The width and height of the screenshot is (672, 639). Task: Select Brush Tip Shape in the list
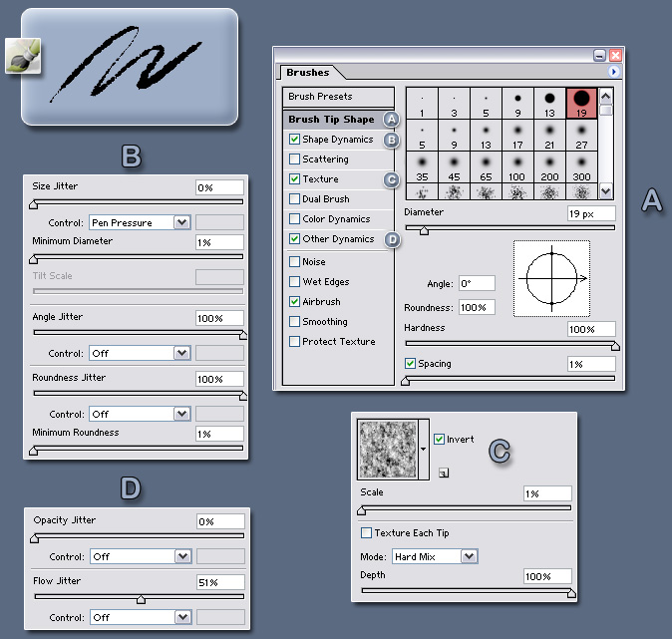(x=331, y=120)
